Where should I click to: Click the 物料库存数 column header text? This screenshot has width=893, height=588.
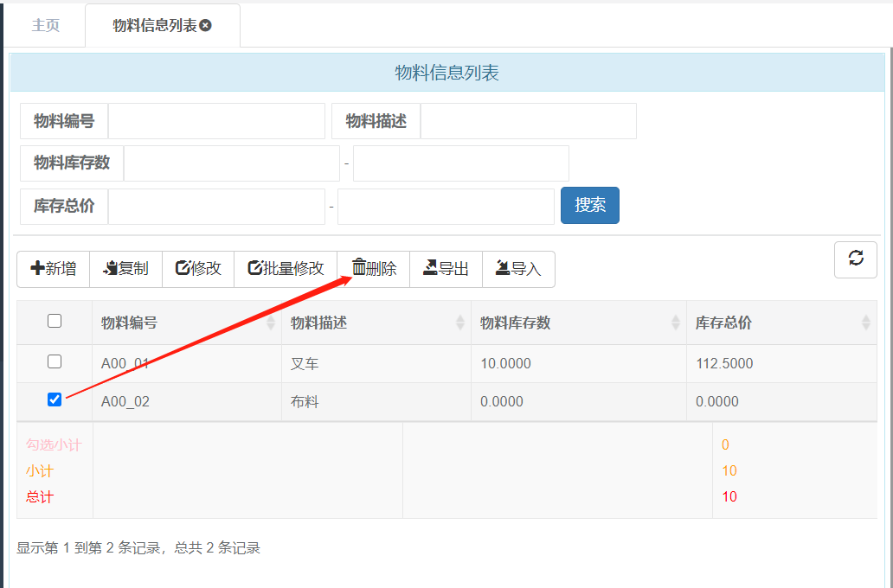pyautogui.click(x=516, y=323)
